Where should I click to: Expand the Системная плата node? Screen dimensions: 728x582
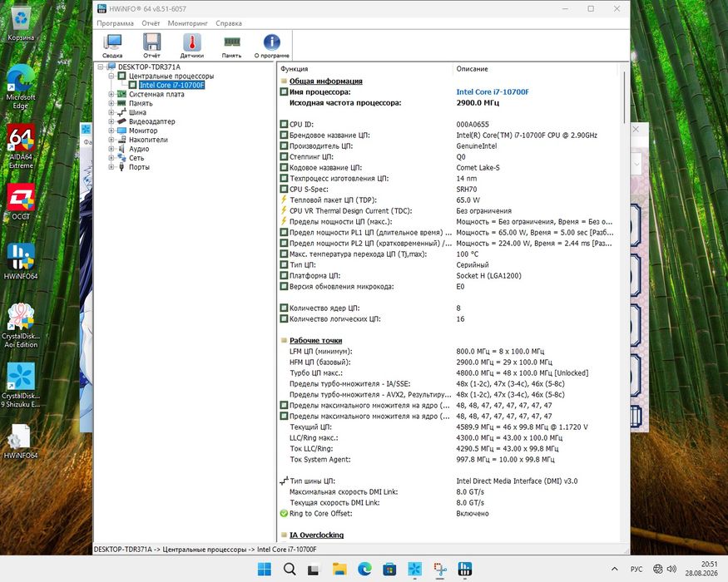point(111,94)
